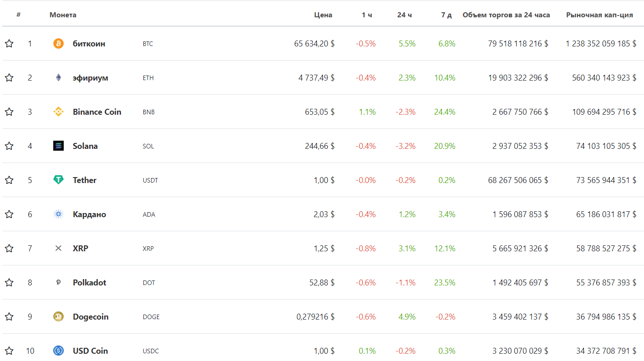644x361 pixels.
Task: Click the BNB ticker symbol
Action: click(x=149, y=112)
